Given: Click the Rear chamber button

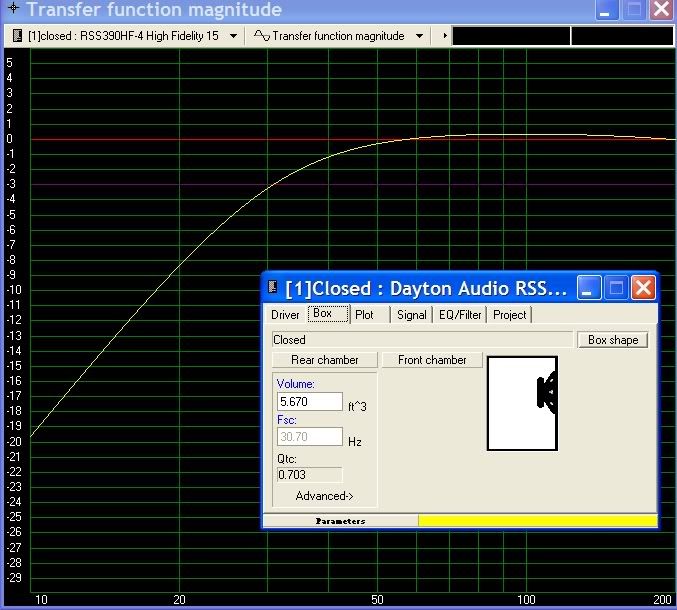Looking at the screenshot, I should tap(325, 360).
